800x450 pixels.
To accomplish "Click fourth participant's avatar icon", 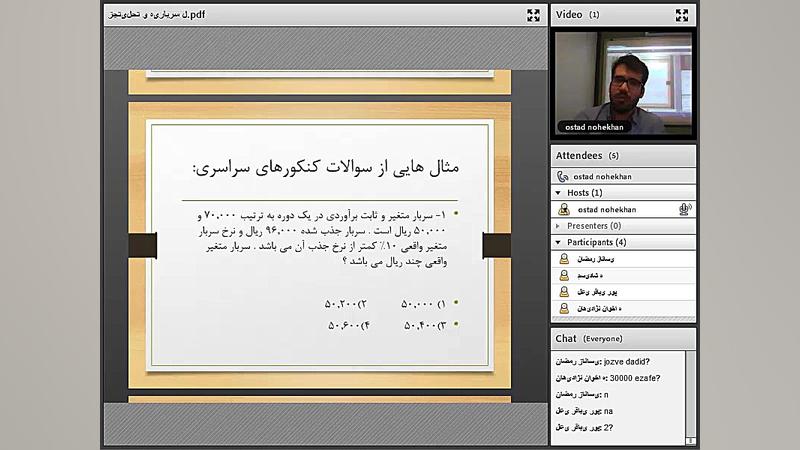I will point(564,308).
